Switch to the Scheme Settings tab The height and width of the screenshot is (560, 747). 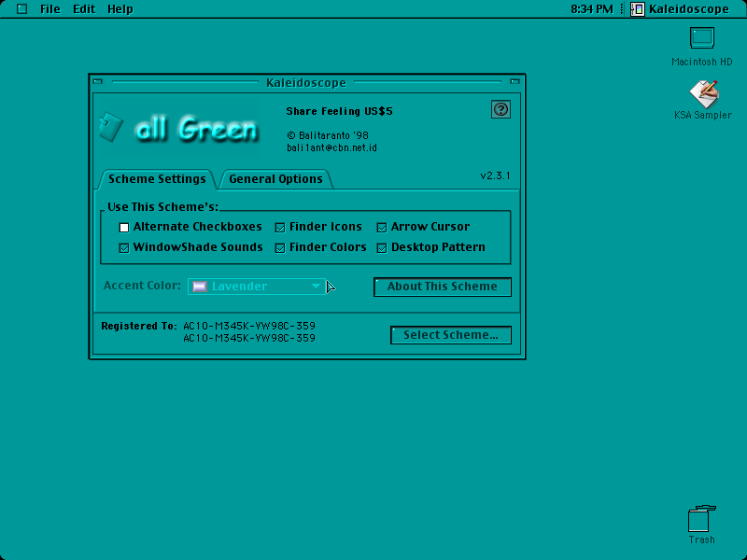click(x=157, y=179)
